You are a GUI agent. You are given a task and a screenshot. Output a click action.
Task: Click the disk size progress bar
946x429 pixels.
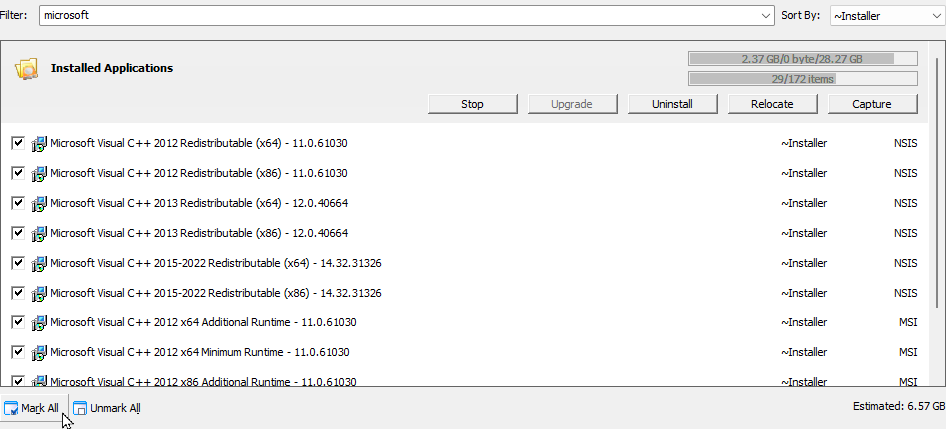(x=803, y=59)
